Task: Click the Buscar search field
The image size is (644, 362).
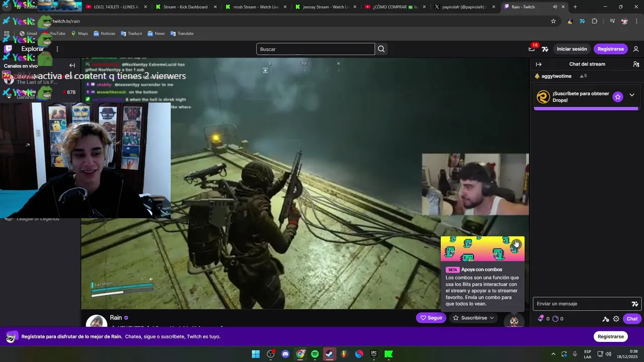Action: coord(315,49)
